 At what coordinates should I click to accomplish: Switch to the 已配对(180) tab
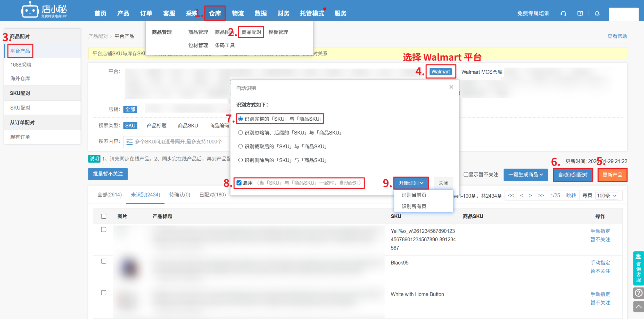212,195
